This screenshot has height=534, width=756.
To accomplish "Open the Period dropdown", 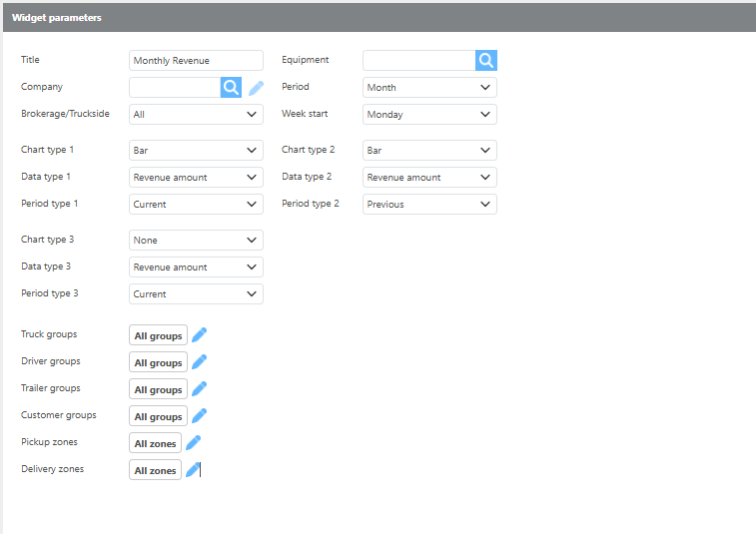I will [x=429, y=88].
